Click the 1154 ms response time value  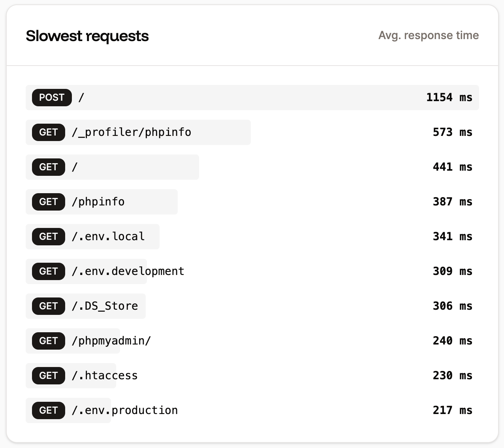pyautogui.click(x=449, y=98)
